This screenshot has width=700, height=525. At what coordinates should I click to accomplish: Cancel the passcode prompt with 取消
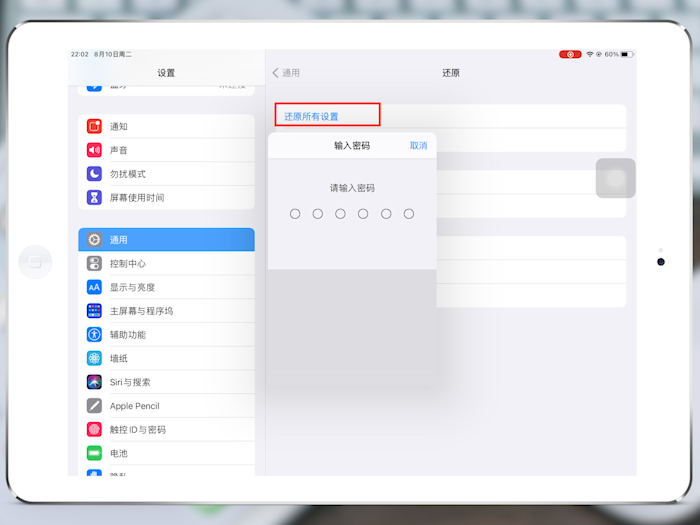tap(418, 146)
